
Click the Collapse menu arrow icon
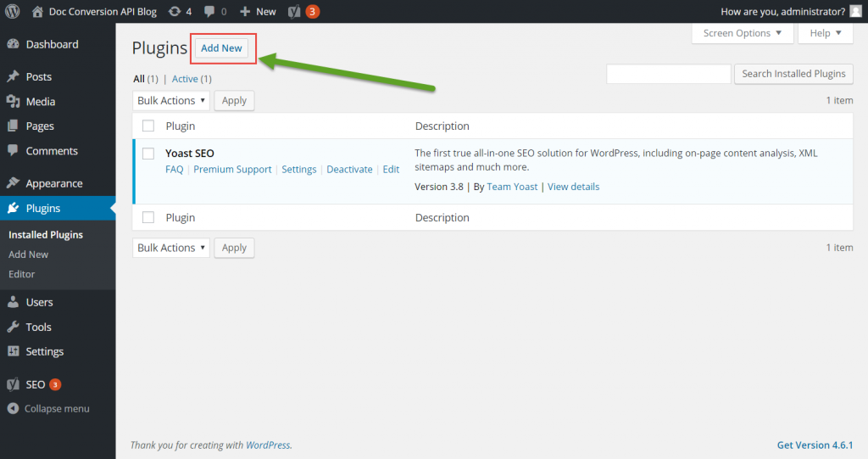click(14, 409)
